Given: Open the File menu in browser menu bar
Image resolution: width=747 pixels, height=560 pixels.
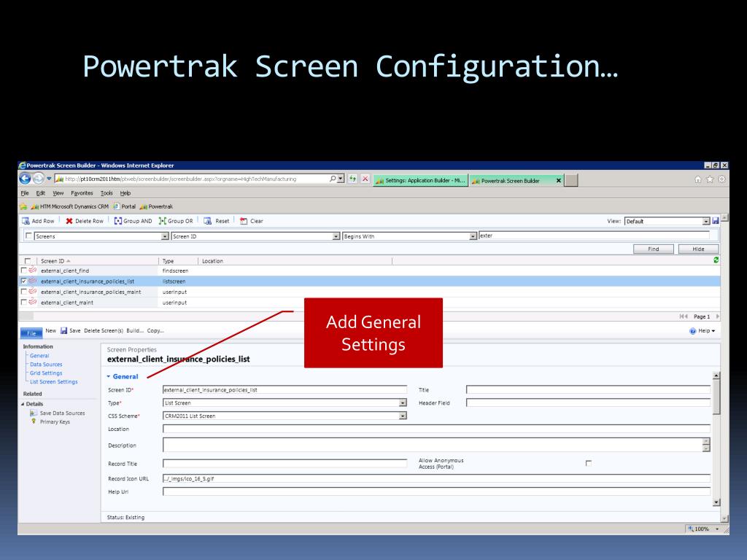Looking at the screenshot, I should pos(25,192).
